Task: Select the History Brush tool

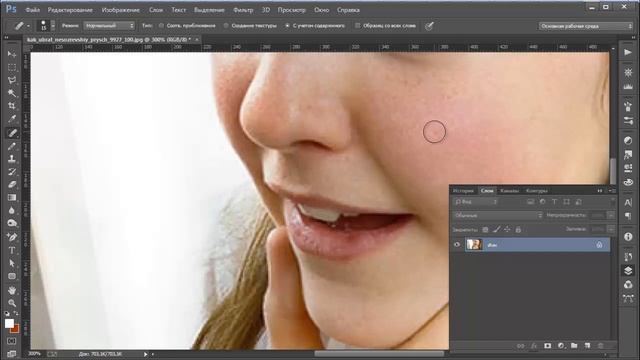Action: point(12,172)
